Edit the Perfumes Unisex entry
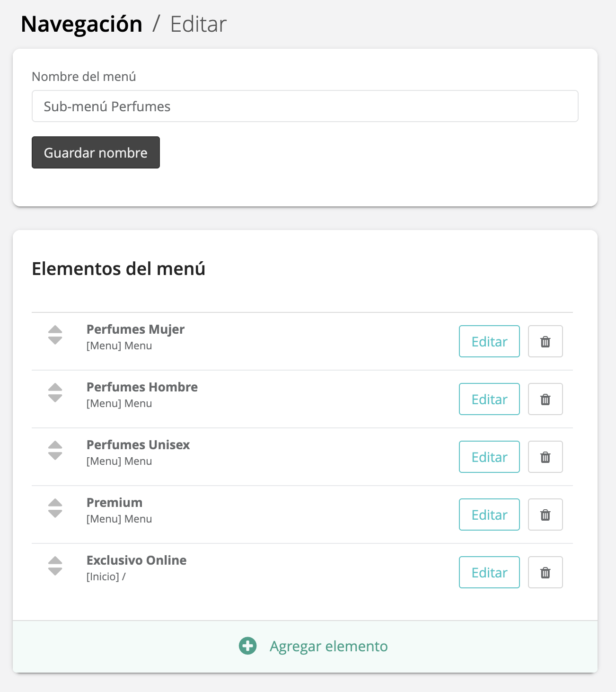This screenshot has width=616, height=692. point(489,457)
